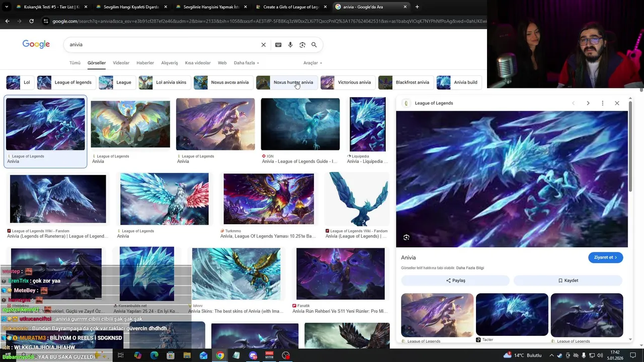Screen dimensions: 644x362
Task: Share image with the Paylaş button
Action: [455, 281]
